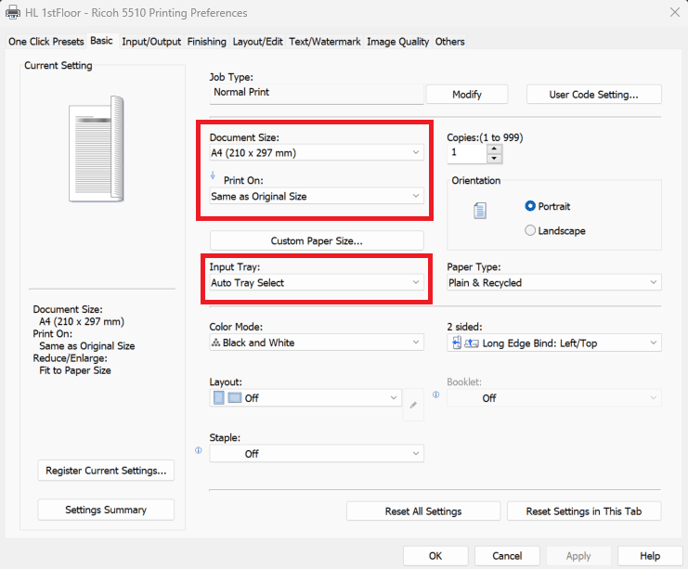Click the Modify button
688x569 pixels.
pos(467,94)
